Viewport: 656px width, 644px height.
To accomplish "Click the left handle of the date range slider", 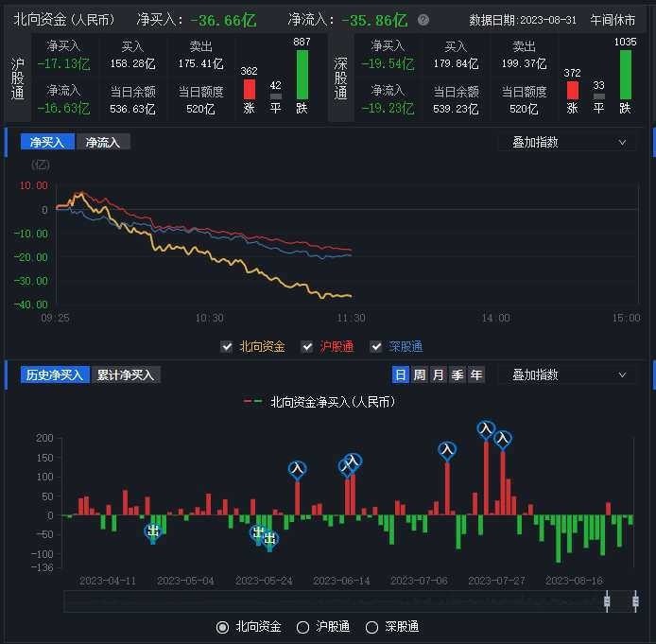I will point(607,600).
